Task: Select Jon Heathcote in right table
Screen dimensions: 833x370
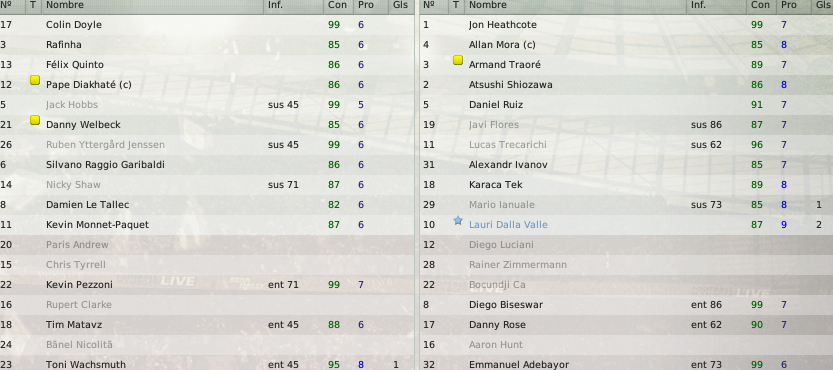Action: 626,25
